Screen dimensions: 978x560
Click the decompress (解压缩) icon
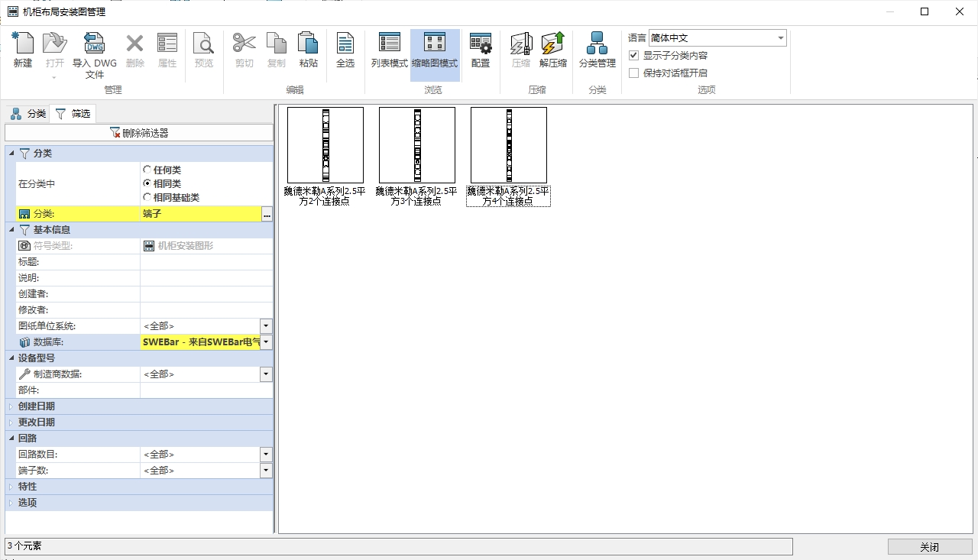click(552, 50)
